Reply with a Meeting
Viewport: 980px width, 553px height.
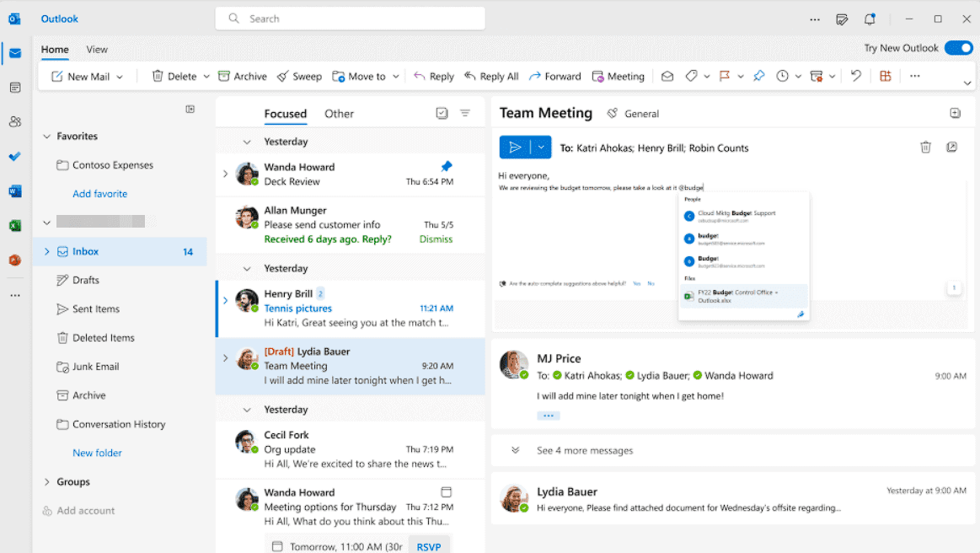619,77
